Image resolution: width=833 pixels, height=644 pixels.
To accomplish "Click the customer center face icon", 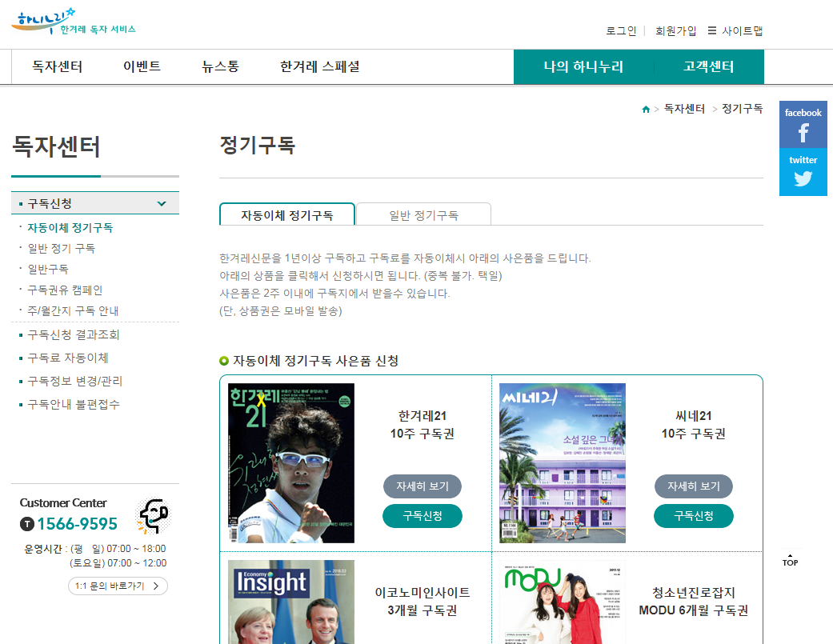I will pyautogui.click(x=154, y=515).
